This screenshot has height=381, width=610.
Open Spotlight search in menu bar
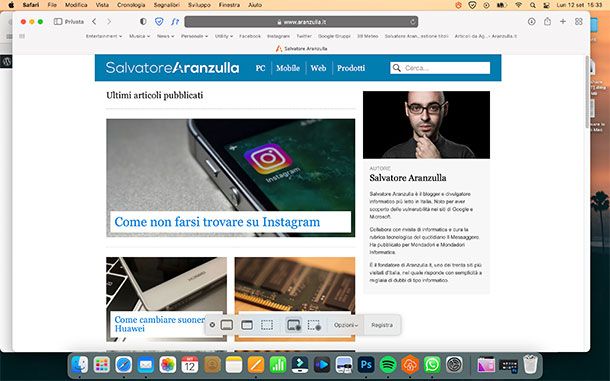pos(532,5)
